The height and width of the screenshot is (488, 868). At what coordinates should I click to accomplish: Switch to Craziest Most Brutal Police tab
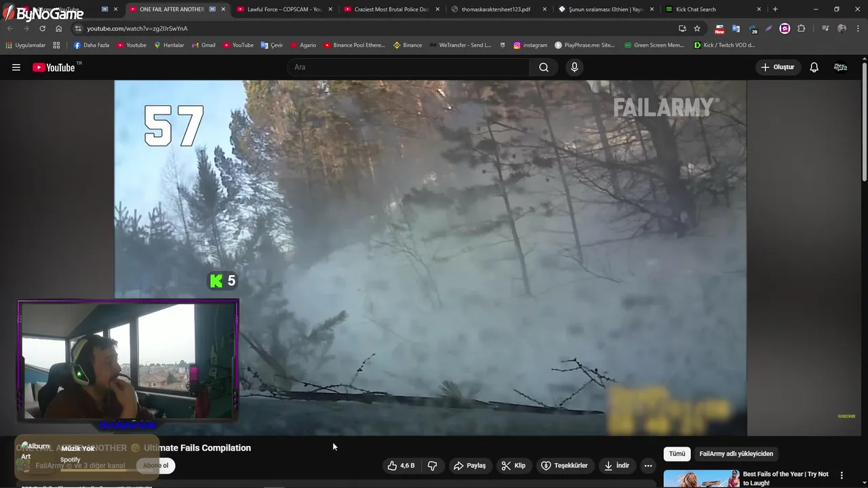click(x=391, y=9)
